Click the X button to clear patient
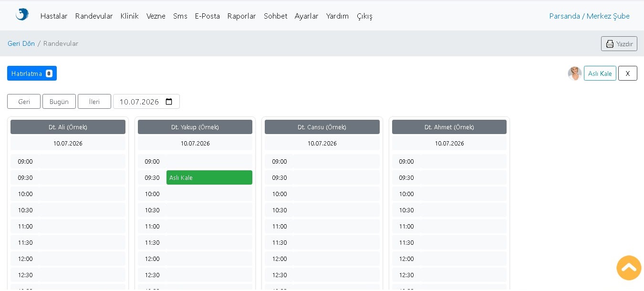This screenshot has height=291, width=644. point(628,73)
